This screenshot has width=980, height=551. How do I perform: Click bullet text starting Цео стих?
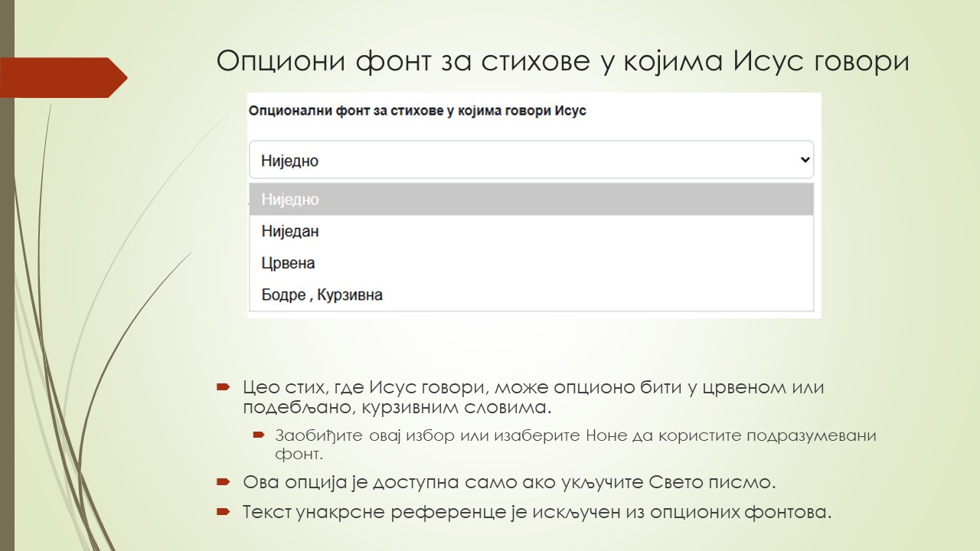point(534,396)
